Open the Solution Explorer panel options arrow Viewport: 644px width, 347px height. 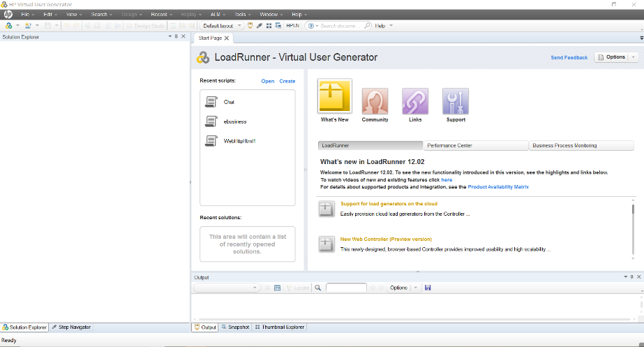click(x=170, y=36)
